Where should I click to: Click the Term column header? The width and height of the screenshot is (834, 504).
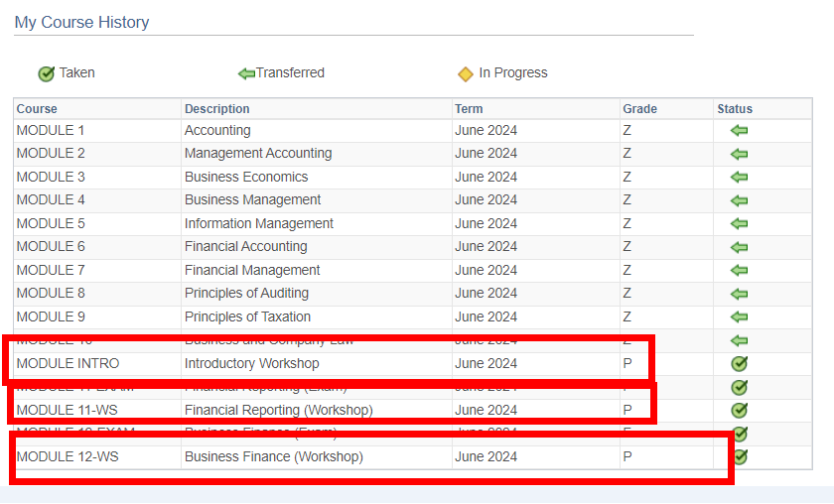pyautogui.click(x=469, y=109)
